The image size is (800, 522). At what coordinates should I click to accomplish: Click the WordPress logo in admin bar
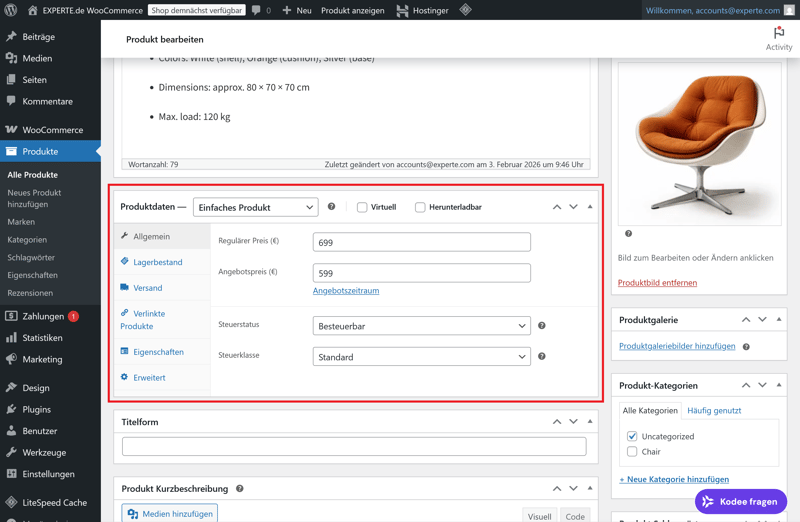(x=11, y=10)
